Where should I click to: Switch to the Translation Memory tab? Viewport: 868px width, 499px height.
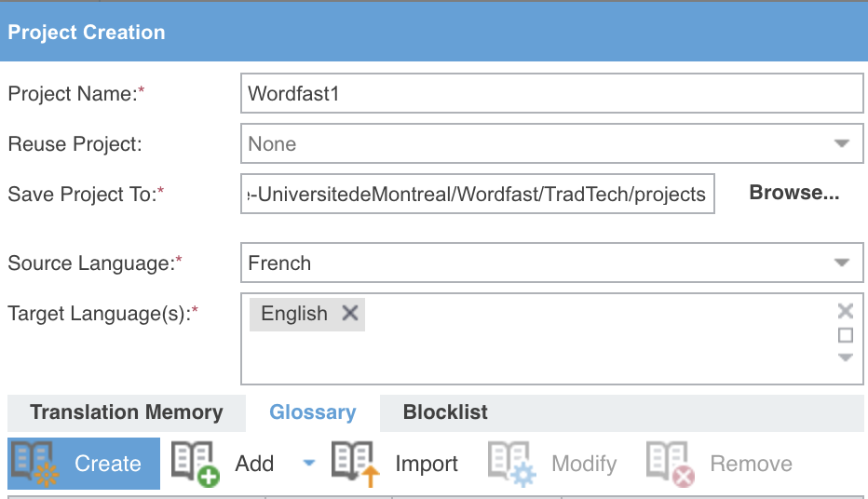pyautogui.click(x=127, y=412)
